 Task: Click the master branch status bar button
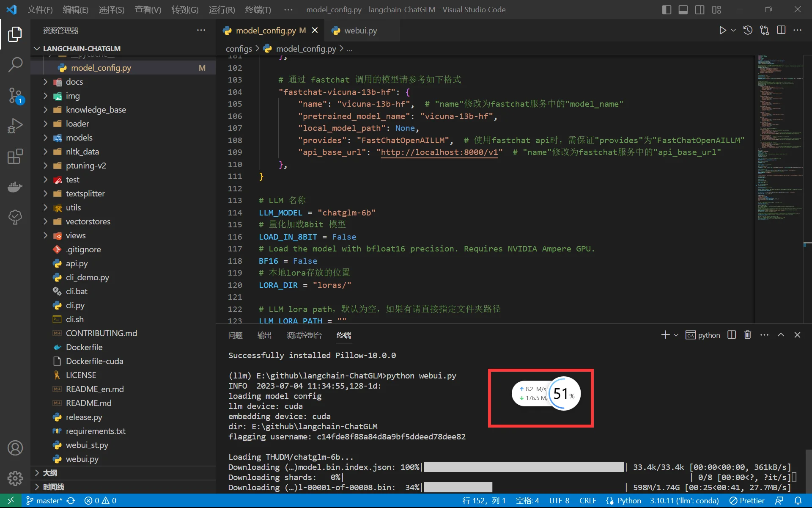coord(44,501)
